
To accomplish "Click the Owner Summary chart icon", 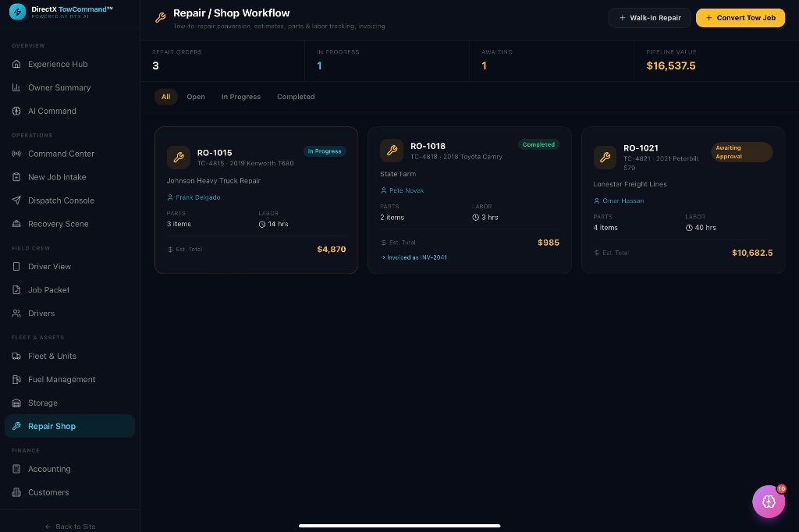I will click(x=16, y=87).
